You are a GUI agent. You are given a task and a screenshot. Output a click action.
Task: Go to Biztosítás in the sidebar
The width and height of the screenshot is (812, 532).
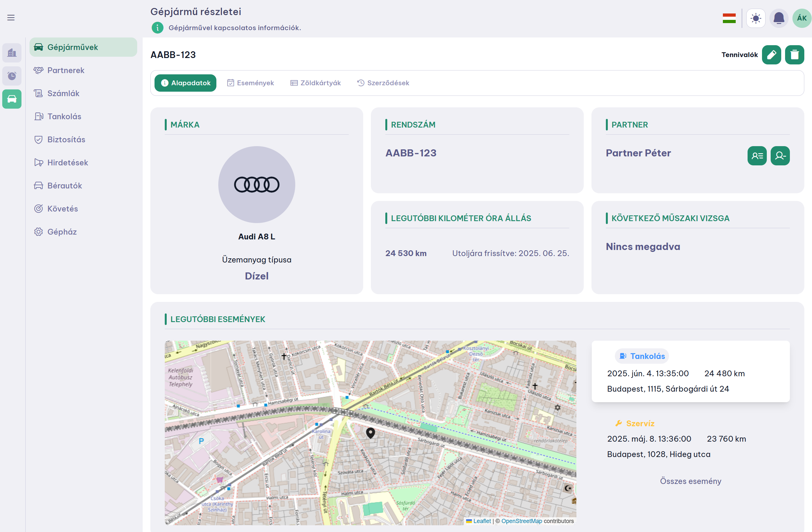(x=66, y=139)
